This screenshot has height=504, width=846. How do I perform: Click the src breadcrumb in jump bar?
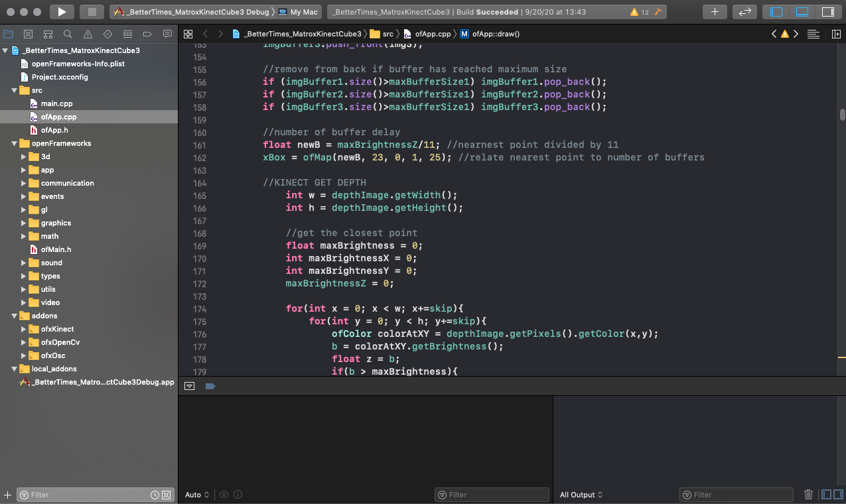[x=382, y=34]
